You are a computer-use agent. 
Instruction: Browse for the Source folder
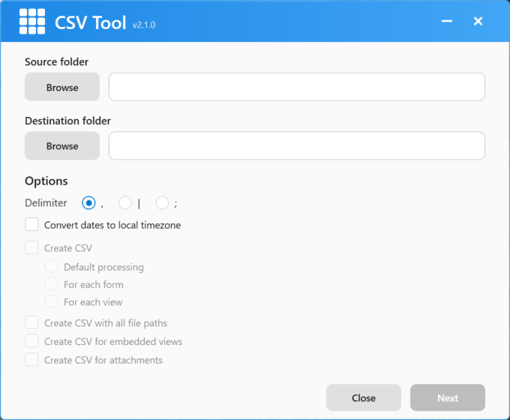click(62, 87)
